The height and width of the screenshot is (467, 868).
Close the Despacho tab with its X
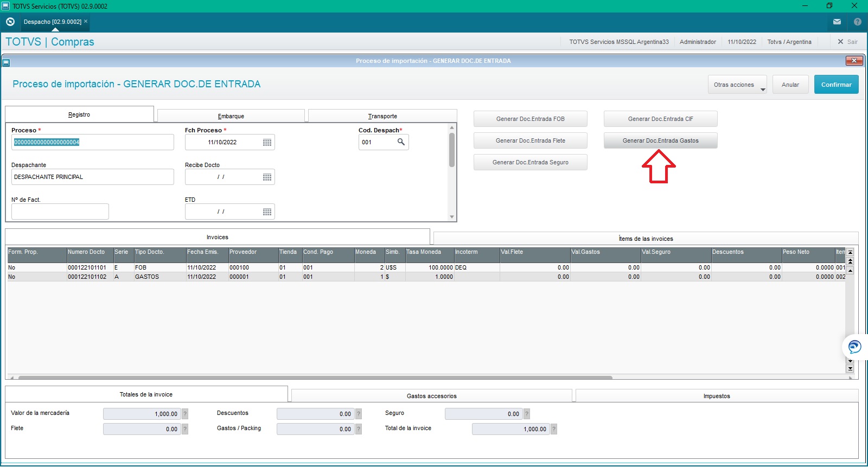(x=86, y=22)
